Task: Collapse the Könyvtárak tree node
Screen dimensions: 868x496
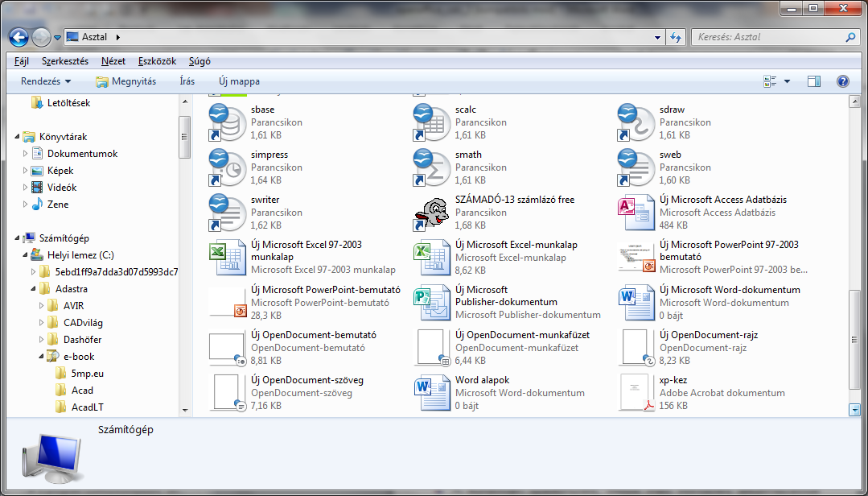Action: [x=17, y=137]
